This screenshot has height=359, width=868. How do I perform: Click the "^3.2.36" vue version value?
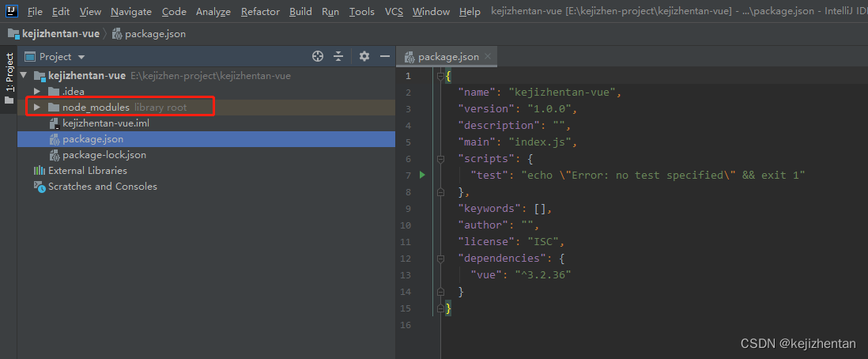point(543,275)
